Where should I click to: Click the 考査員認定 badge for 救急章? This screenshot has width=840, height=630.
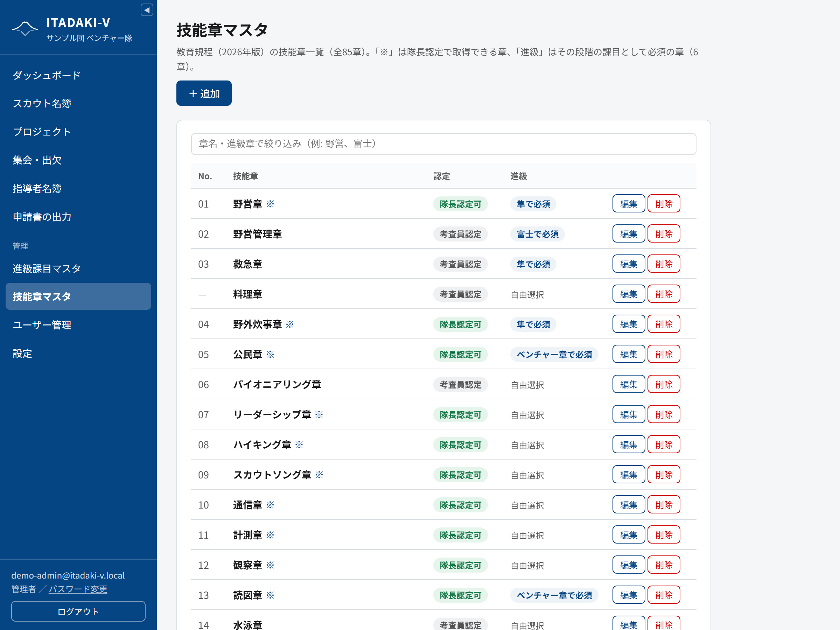(460, 264)
